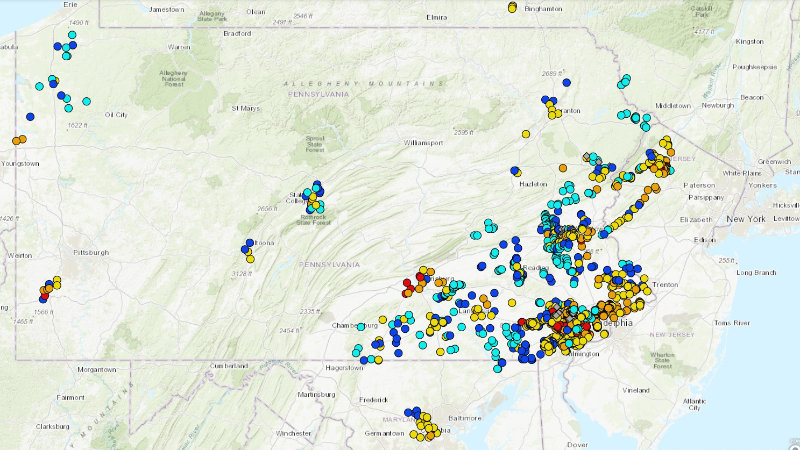Click the Pittsburgh label
Viewport: 800px width, 450px height.
click(91, 253)
